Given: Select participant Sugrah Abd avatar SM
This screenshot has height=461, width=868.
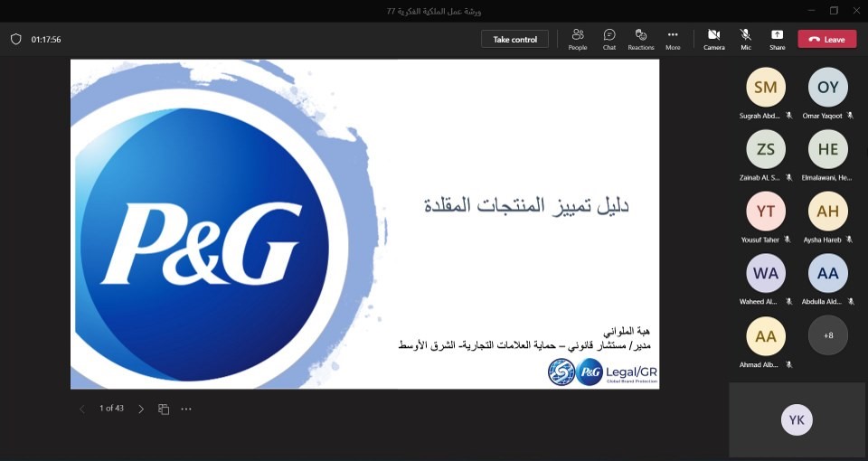Looking at the screenshot, I should (766, 87).
